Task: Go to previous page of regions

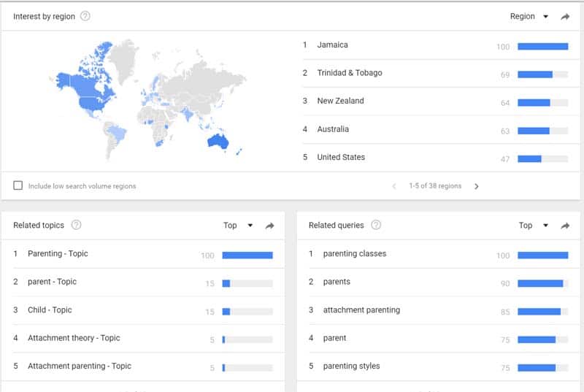Action: (x=394, y=186)
